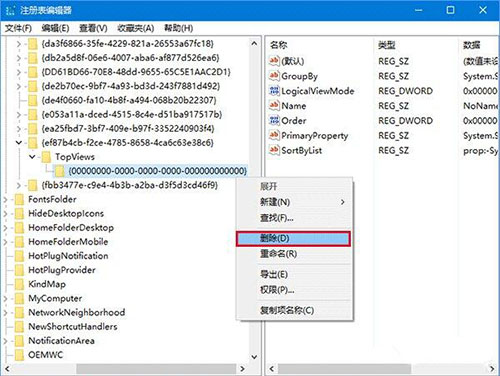
Task: Click the Registry Editor title bar icon
Action: click(10, 10)
